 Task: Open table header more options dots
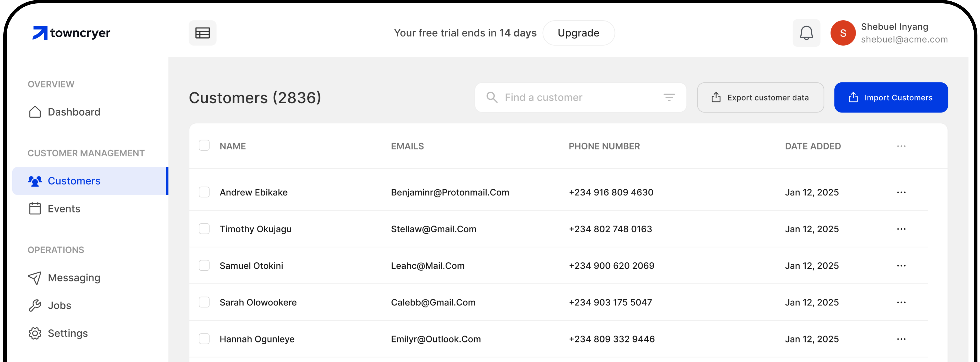pyautogui.click(x=901, y=146)
